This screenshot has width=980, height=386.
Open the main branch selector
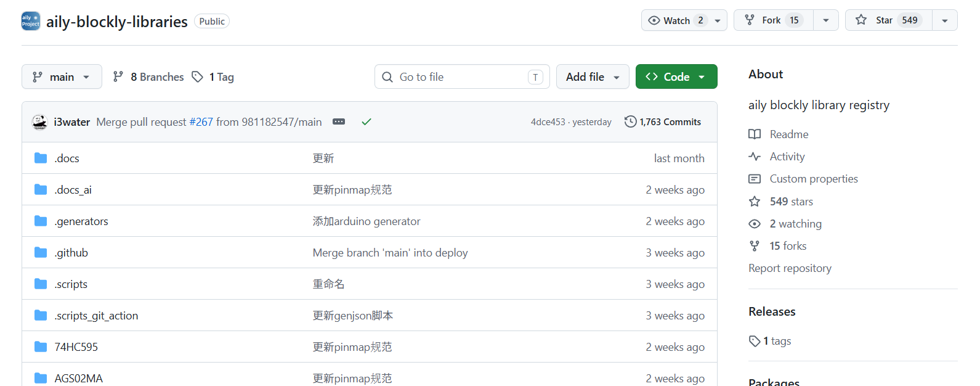point(62,76)
